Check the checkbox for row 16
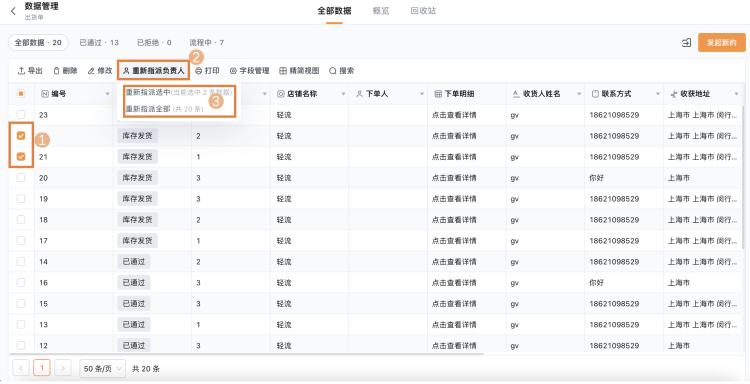The width and height of the screenshot is (750, 384). click(x=21, y=283)
